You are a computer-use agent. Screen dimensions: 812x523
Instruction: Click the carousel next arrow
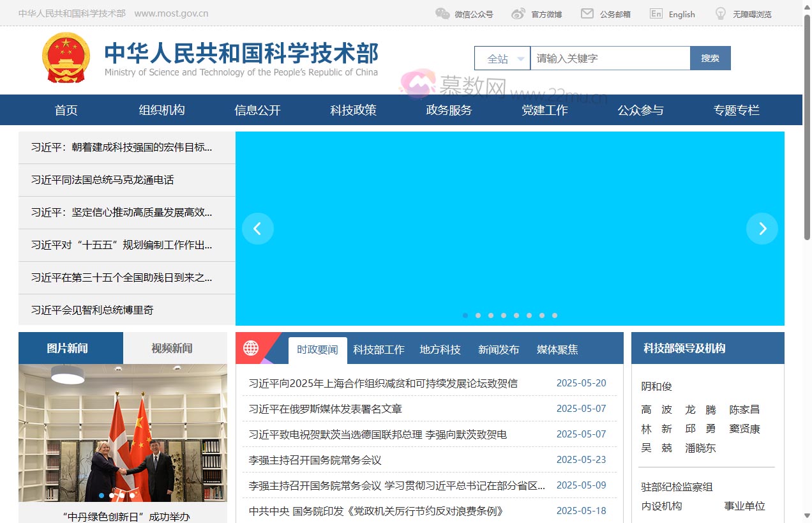tap(762, 228)
